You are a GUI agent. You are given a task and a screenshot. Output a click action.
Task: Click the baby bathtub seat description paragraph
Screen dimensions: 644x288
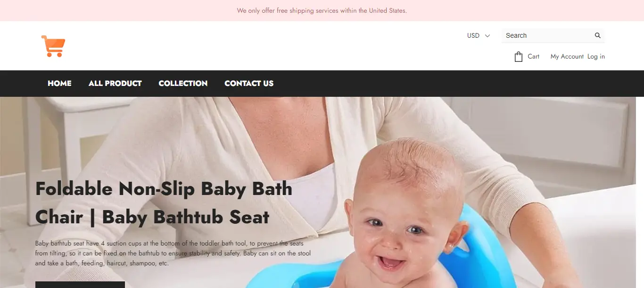[x=173, y=253]
